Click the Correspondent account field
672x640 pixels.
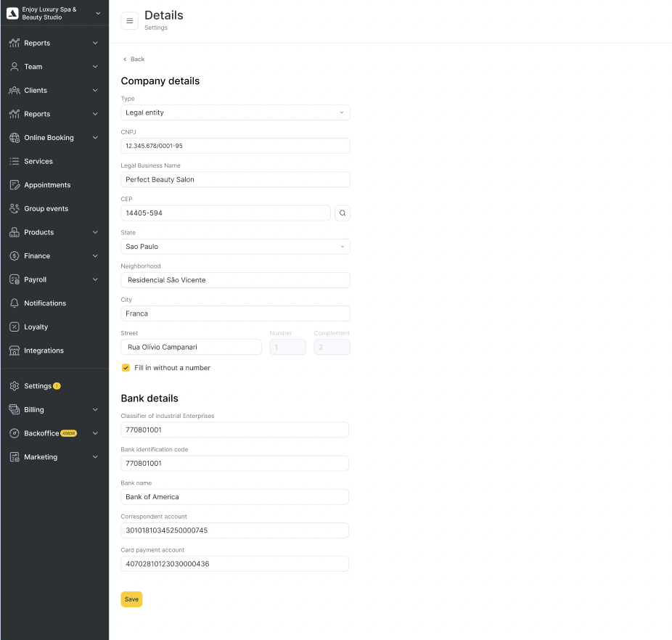tap(234, 530)
